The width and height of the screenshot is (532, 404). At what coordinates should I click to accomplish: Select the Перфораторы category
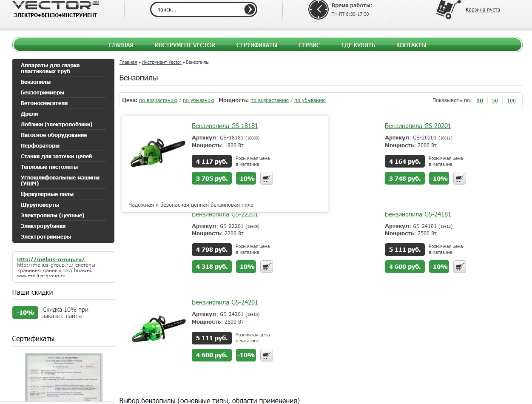[40, 145]
